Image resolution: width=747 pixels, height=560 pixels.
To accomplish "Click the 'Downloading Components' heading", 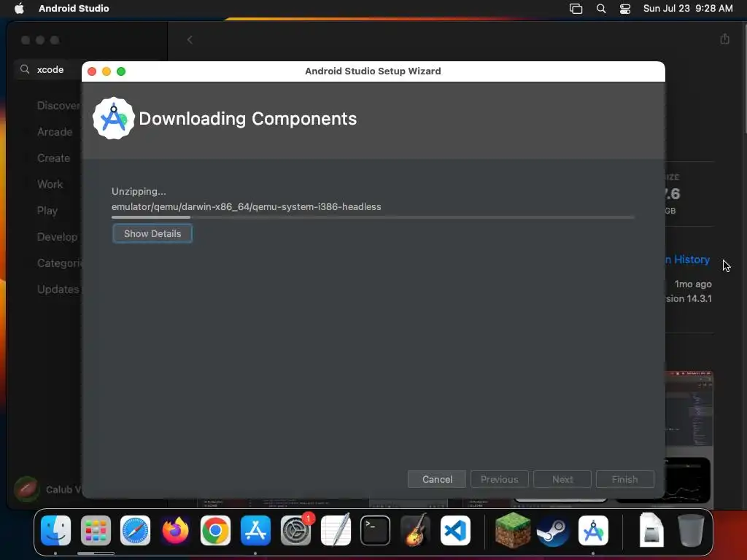I will click(248, 119).
